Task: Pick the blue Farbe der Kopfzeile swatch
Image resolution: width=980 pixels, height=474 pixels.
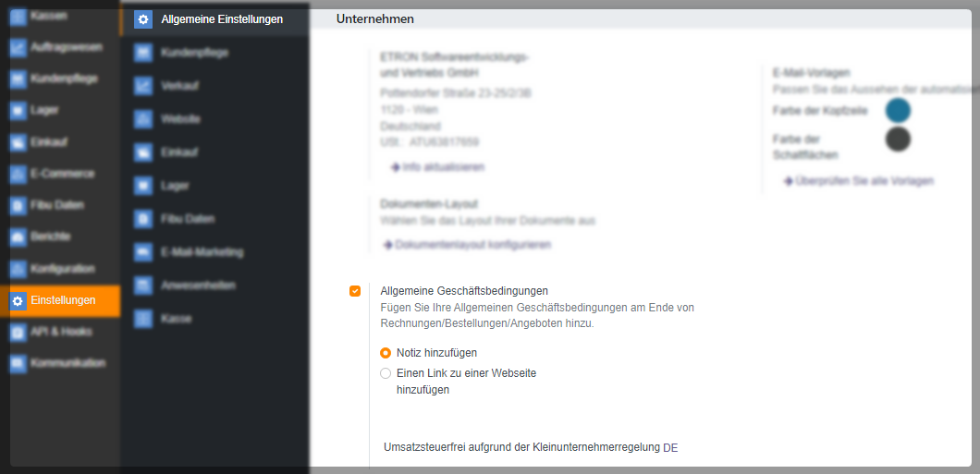Action: (x=898, y=111)
